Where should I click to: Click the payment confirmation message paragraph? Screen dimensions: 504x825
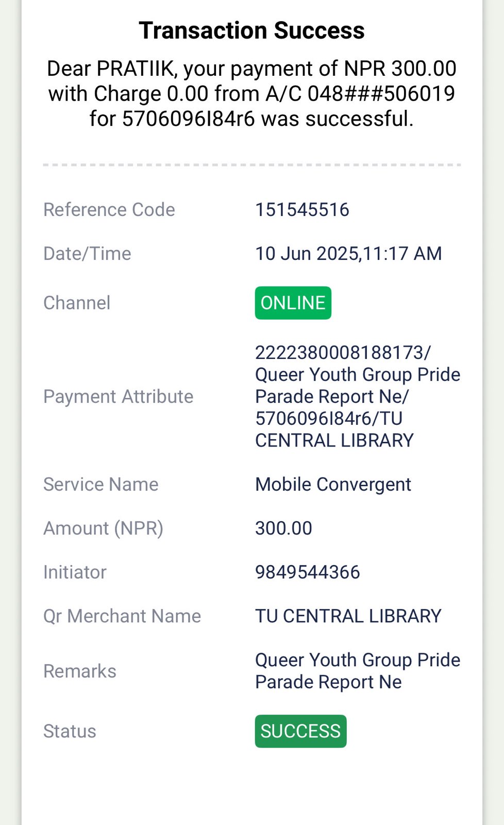[251, 93]
